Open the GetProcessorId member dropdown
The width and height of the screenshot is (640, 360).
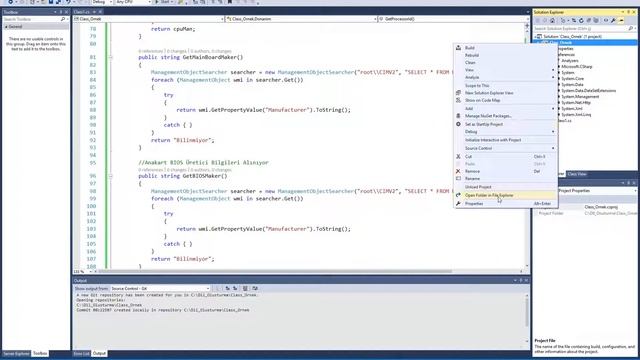(x=452, y=19)
